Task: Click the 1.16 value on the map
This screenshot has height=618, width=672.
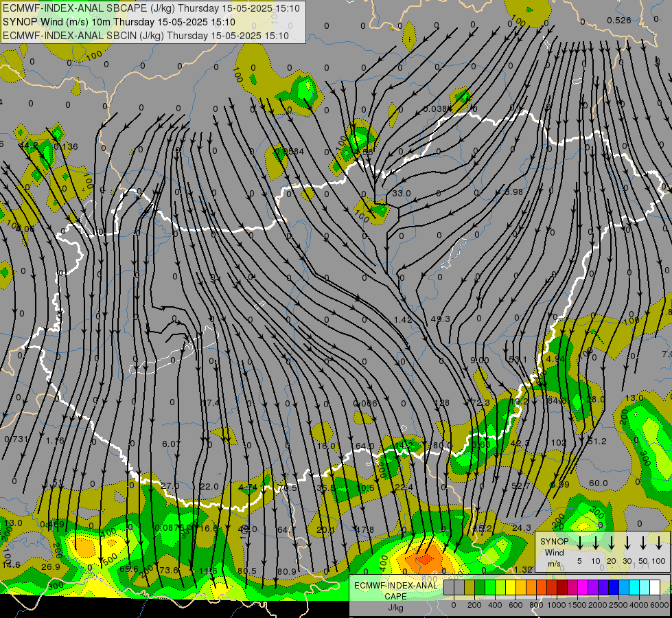Action: tap(55, 440)
